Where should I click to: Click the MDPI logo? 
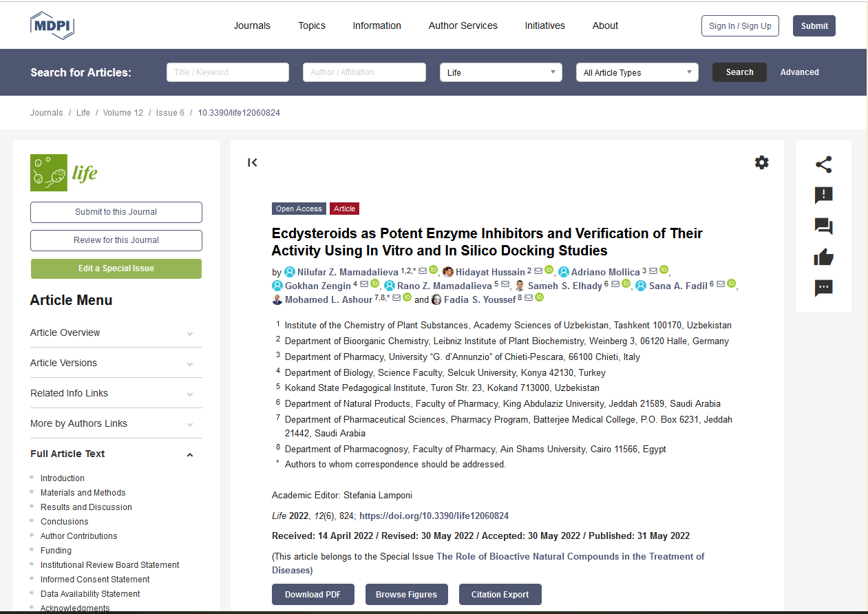(x=52, y=25)
